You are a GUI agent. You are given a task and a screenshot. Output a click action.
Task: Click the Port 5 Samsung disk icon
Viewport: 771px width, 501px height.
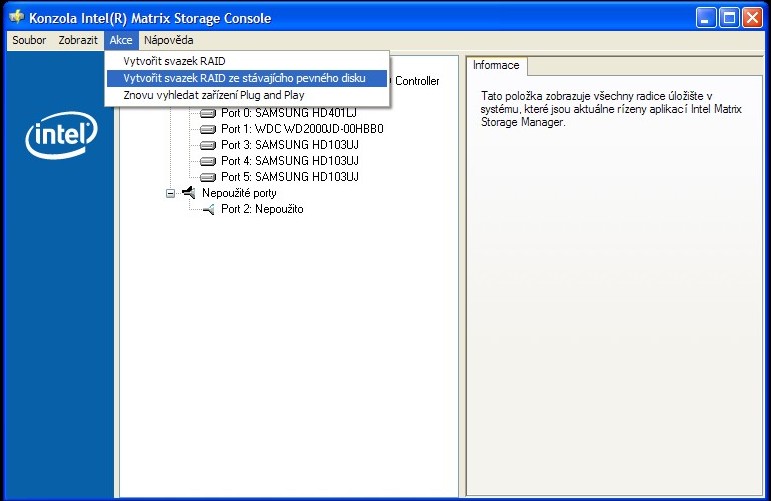pyautogui.click(x=208, y=177)
